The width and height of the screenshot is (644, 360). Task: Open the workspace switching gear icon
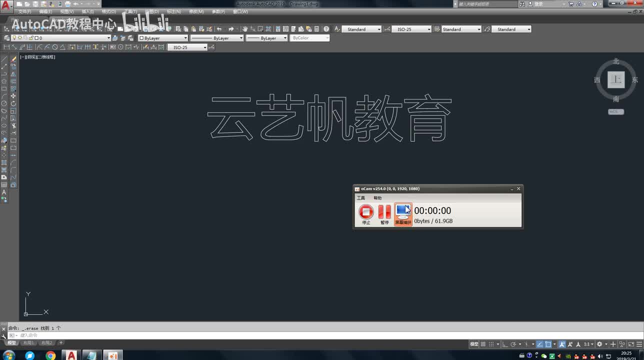(599, 344)
